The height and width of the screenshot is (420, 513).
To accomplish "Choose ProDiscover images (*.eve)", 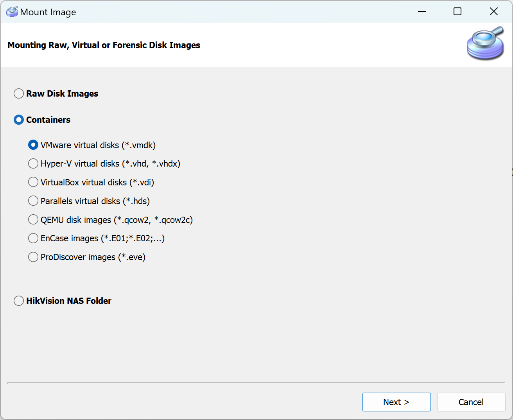I will click(x=33, y=257).
